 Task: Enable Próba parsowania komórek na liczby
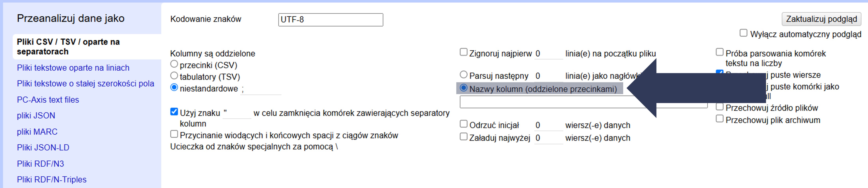719,52
